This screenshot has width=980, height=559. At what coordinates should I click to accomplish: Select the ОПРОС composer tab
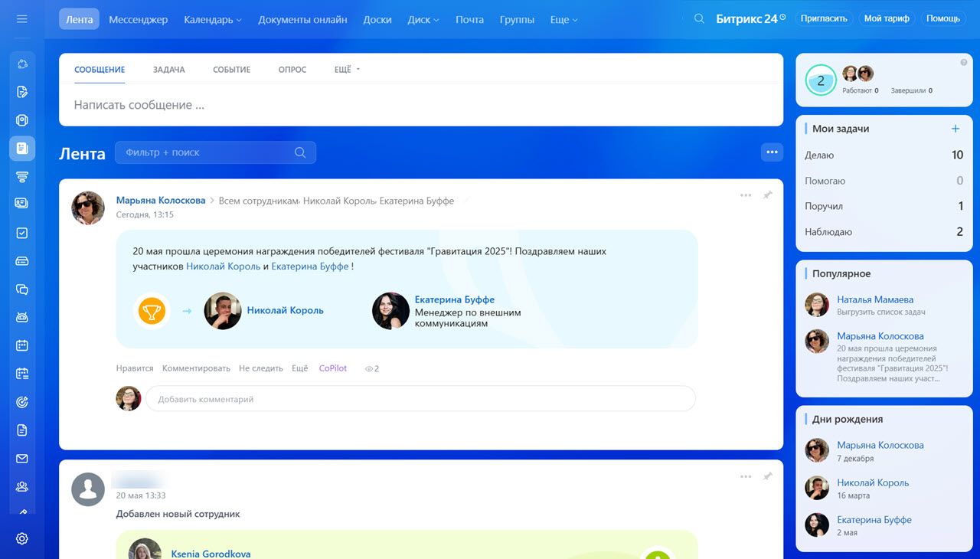[292, 70]
